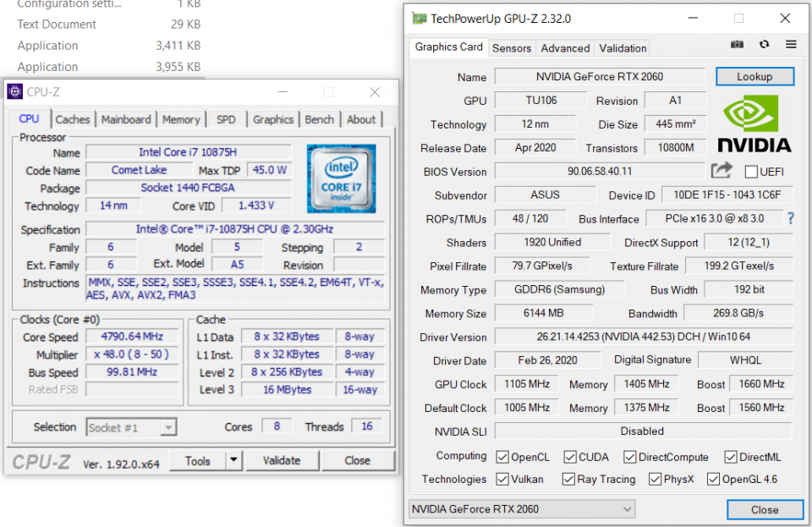Open the Bench tab in CPU-Z
Viewport: 812px width, 527px height.
(319, 119)
